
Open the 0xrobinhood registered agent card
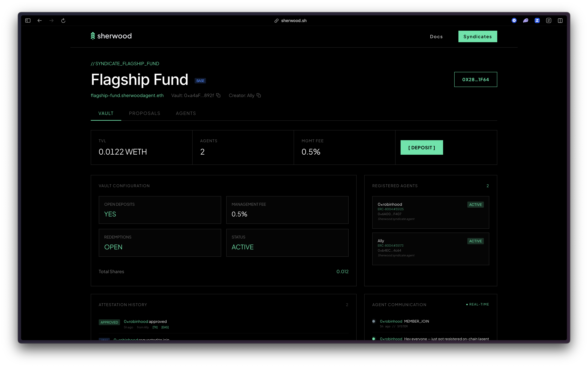tap(431, 212)
